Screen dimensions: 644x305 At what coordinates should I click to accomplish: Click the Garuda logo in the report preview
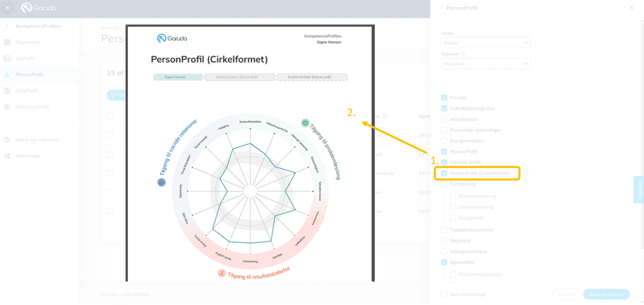pyautogui.click(x=172, y=39)
